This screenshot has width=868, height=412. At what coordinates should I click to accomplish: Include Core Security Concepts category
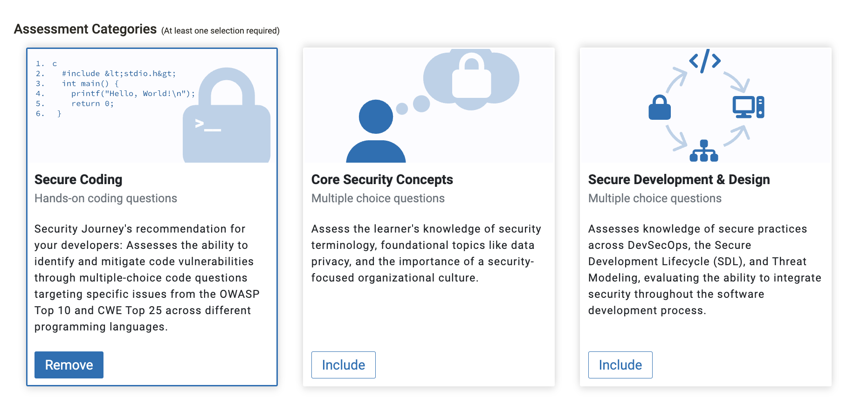(344, 365)
